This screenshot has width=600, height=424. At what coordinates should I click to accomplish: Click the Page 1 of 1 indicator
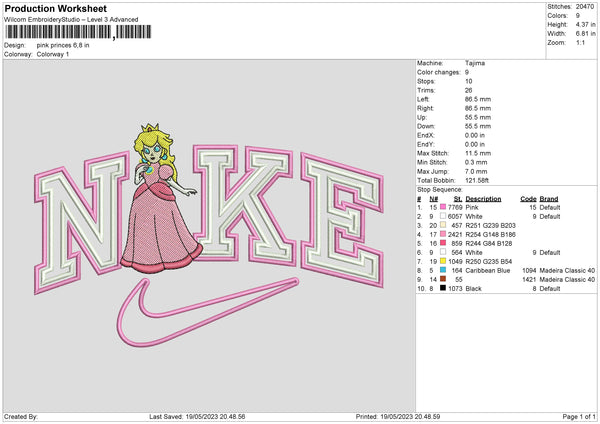[579, 416]
